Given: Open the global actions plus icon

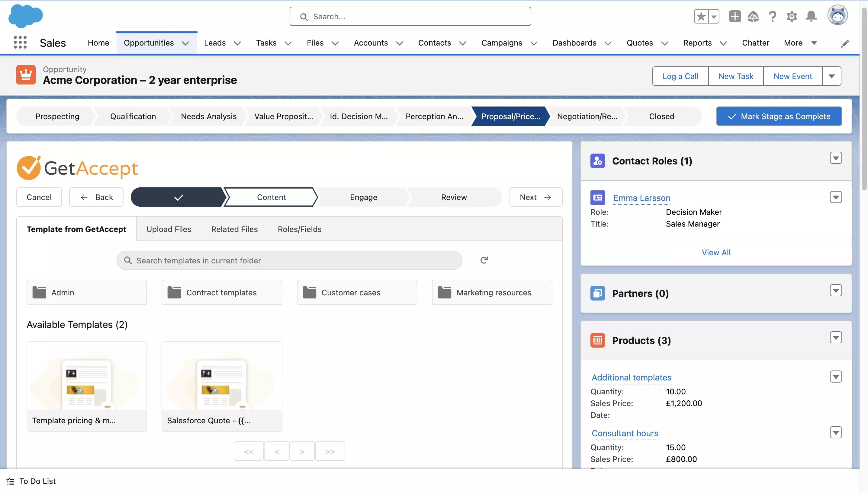Looking at the screenshot, I should pos(735,16).
